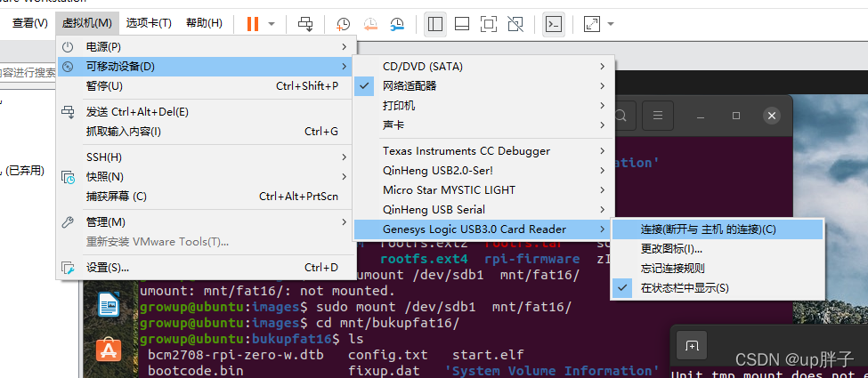Click 更改图标(I)... entry

(x=718, y=249)
